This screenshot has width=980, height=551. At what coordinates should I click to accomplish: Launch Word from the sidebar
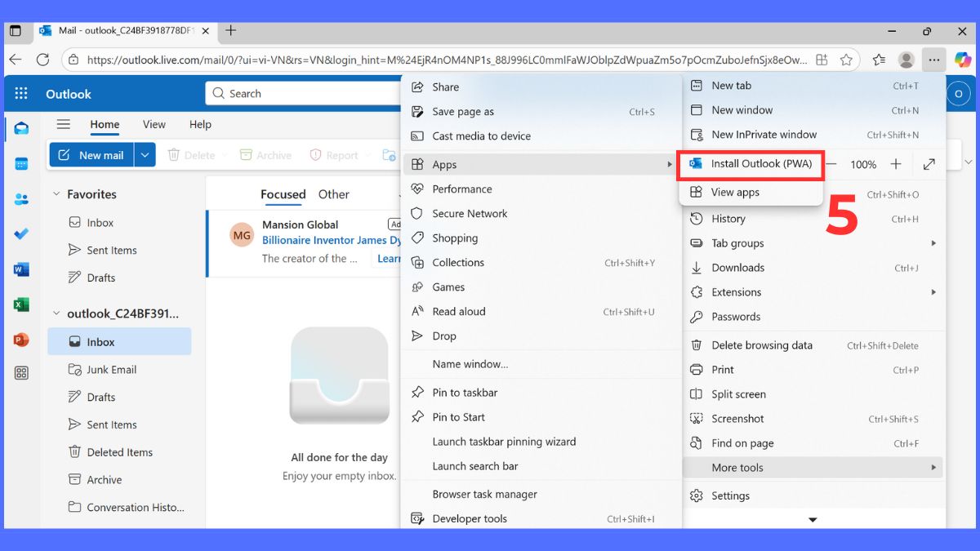click(x=21, y=269)
